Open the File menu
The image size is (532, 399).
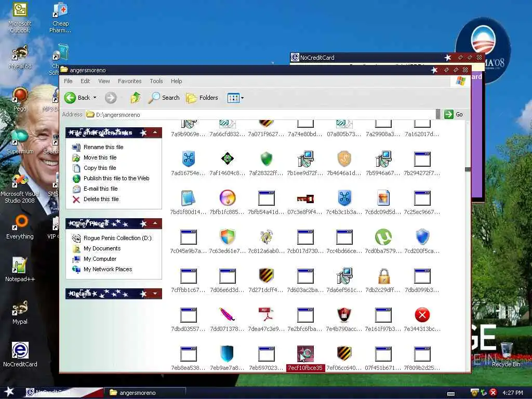tap(68, 81)
